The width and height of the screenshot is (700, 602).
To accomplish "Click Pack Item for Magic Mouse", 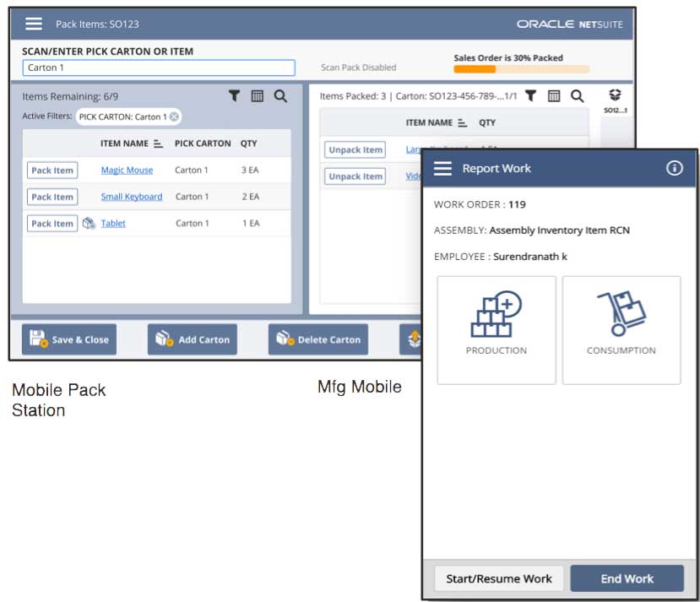I will point(52,171).
